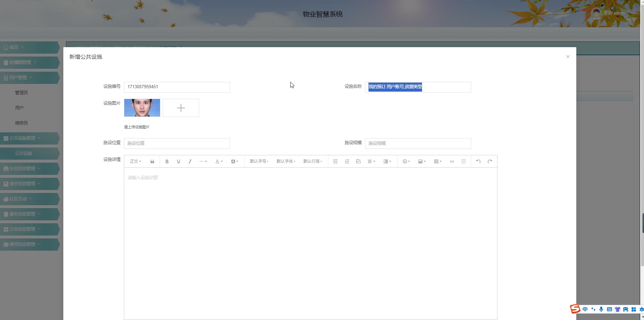Viewport: 644px width, 320px height.
Task: Expand the 轮播图管理 sidebar menu
Action: point(30,62)
